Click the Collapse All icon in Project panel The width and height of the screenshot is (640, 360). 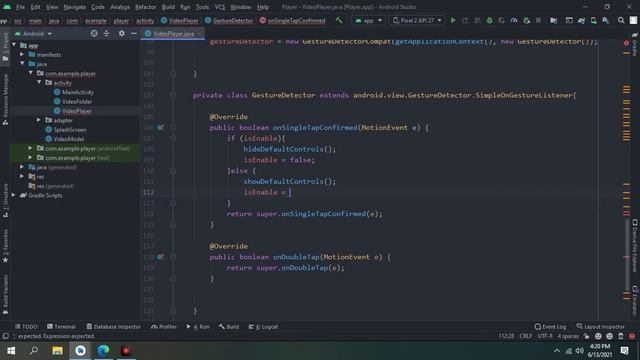[x=106, y=33]
